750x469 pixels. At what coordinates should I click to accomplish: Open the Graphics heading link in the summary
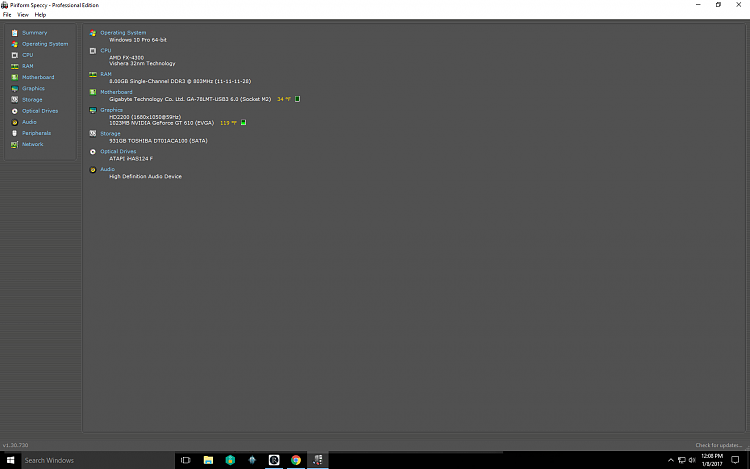(x=111, y=110)
